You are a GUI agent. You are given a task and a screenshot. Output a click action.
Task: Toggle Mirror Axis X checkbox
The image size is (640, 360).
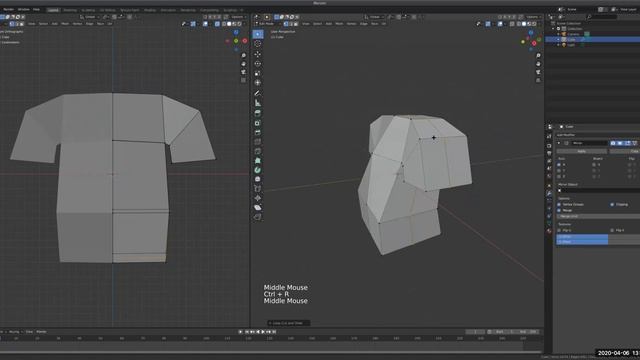tap(559, 164)
